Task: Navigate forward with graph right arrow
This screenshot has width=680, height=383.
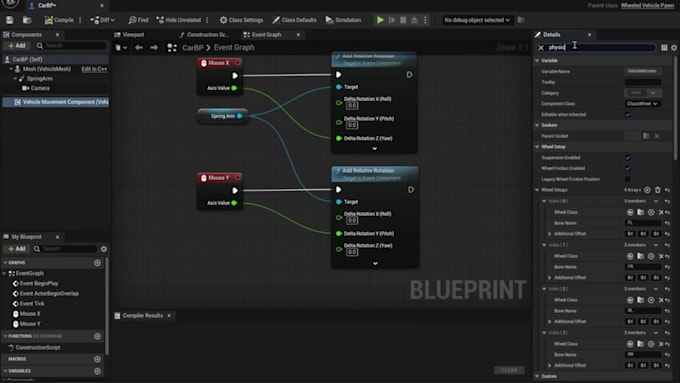Action: (154, 48)
